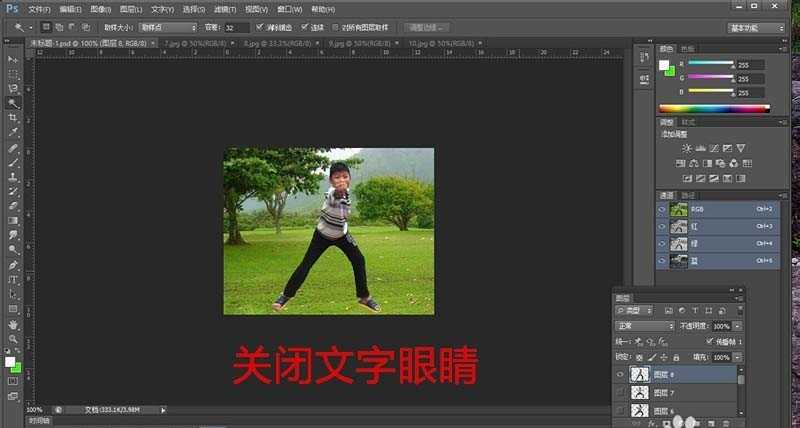This screenshot has width=800, height=428.
Task: Toggle visibility of the 红 channel
Action: point(663,226)
